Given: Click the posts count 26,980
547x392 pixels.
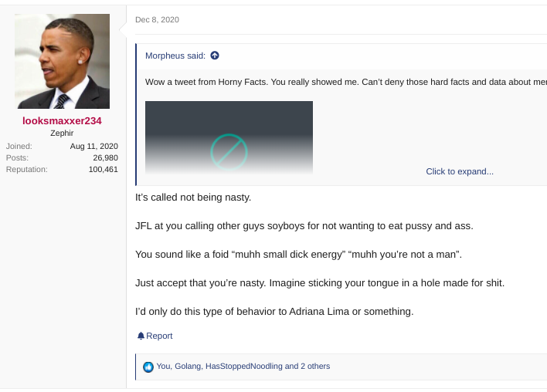Looking at the screenshot, I should coord(105,158).
